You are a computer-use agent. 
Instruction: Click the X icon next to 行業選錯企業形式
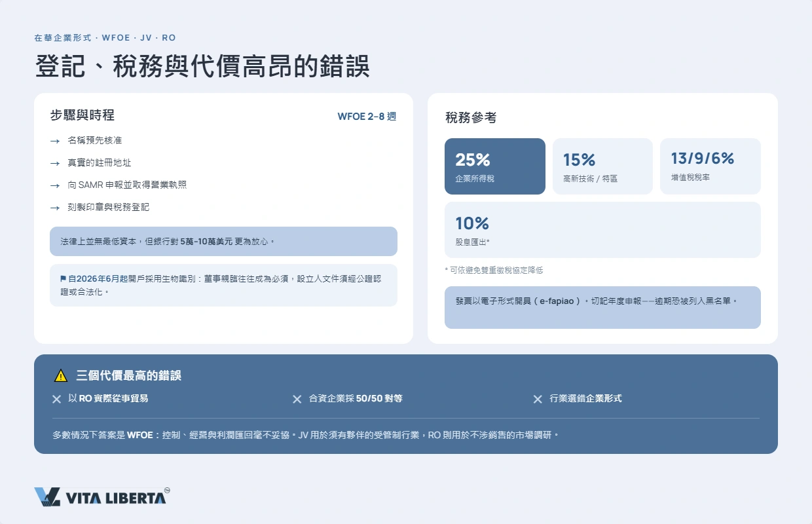(x=538, y=399)
